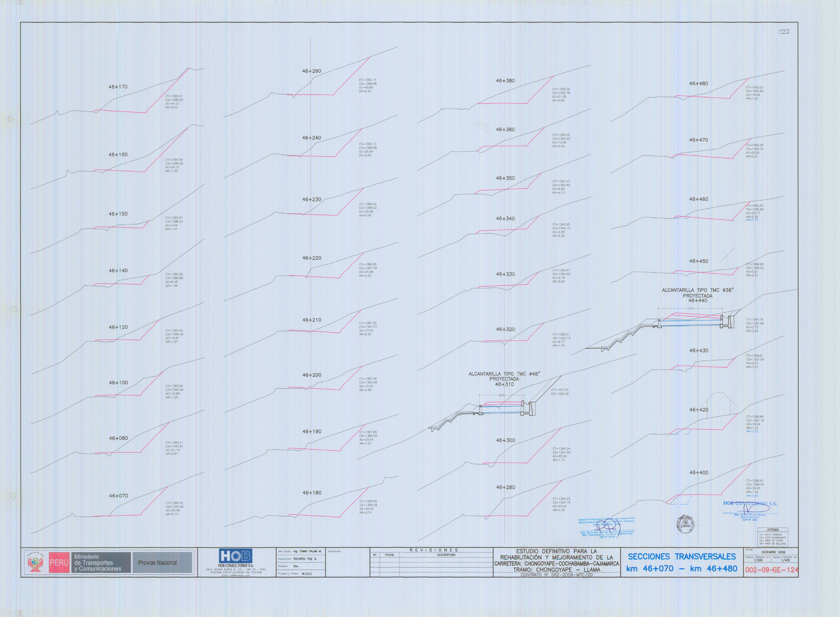Click the Peru coat of arms emblem
Screen dimensions: 840x617
(36, 562)
